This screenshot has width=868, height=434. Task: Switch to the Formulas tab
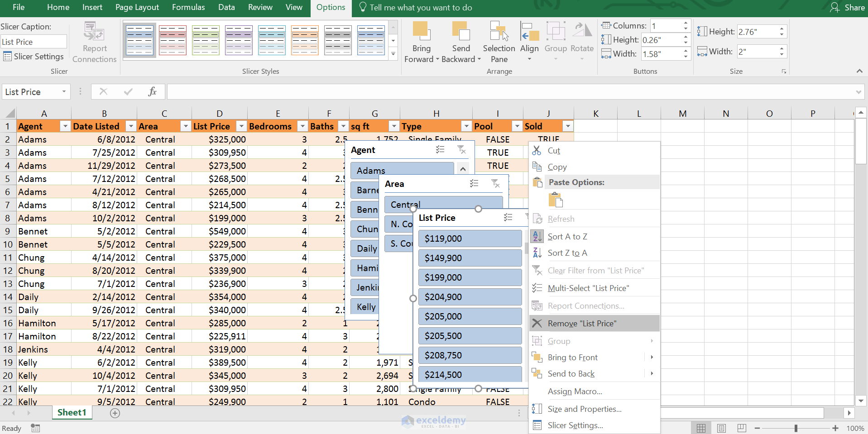[x=188, y=7]
